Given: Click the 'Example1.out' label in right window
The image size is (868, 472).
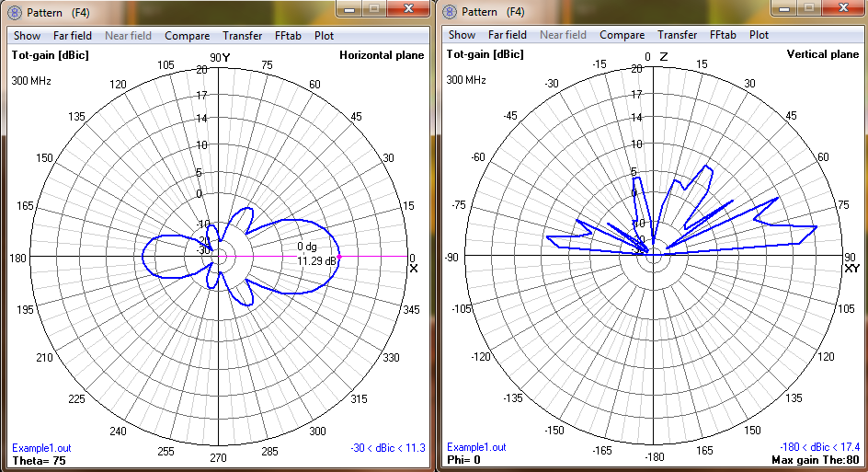Looking at the screenshot, I should tap(476, 447).
